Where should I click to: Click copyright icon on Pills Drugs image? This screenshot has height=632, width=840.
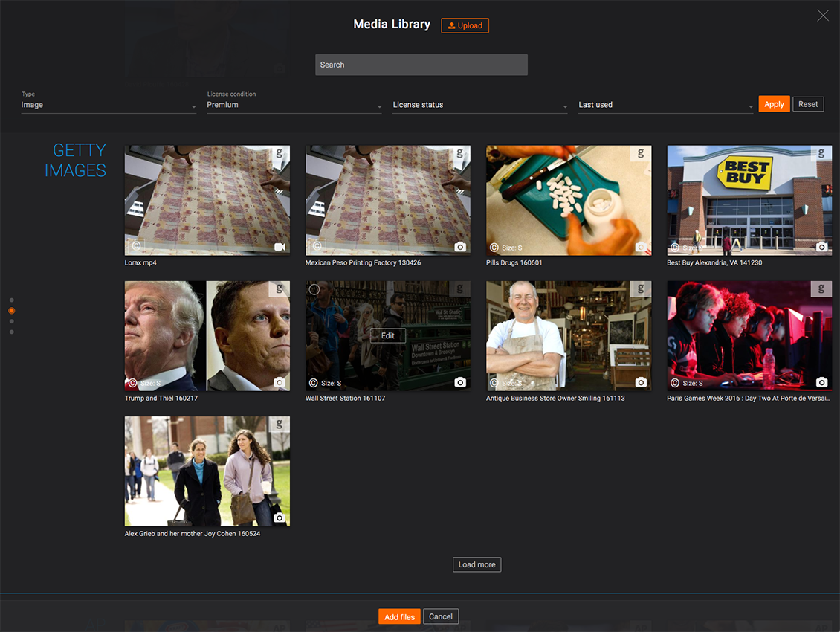tap(494, 248)
